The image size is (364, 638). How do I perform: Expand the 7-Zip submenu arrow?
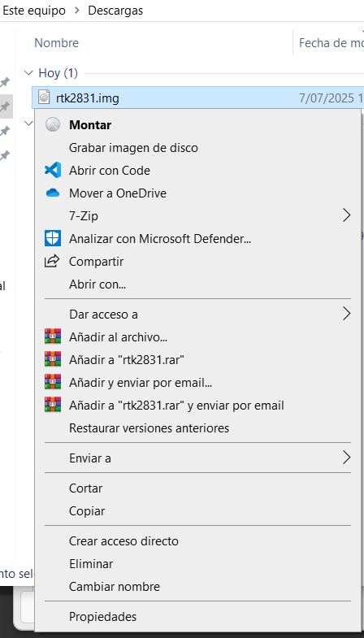click(x=346, y=215)
